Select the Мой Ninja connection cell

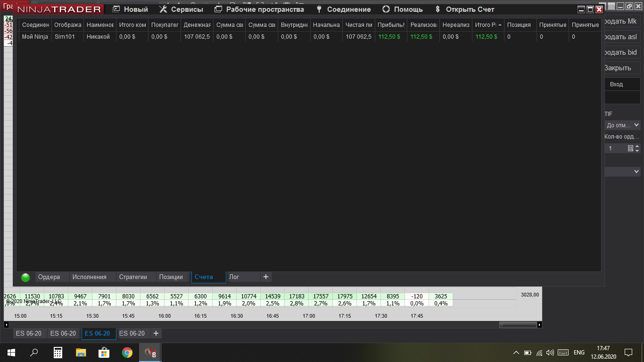pyautogui.click(x=35, y=37)
